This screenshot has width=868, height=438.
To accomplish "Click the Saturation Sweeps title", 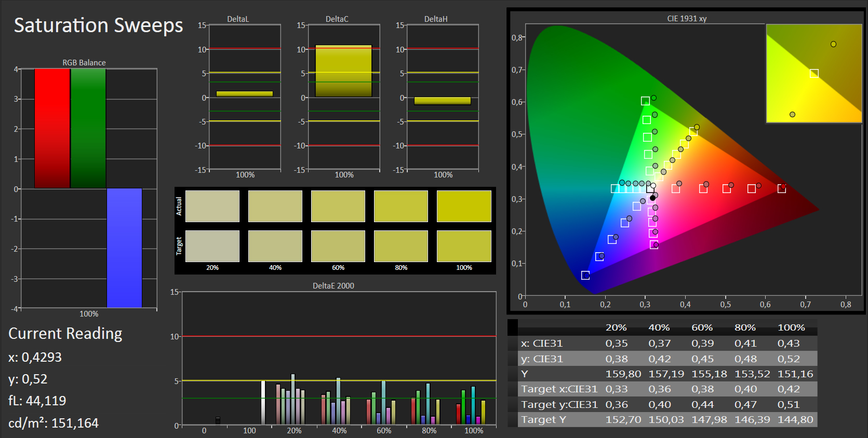I will 98,25.
